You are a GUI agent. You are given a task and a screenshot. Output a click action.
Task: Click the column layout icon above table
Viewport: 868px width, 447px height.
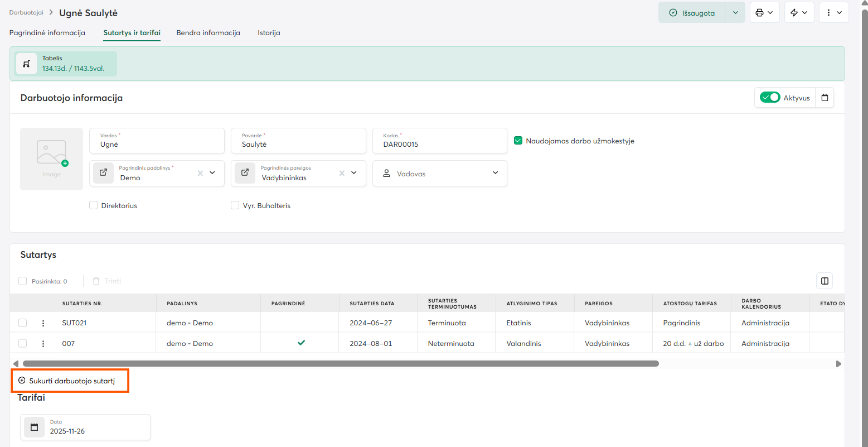pyautogui.click(x=824, y=281)
